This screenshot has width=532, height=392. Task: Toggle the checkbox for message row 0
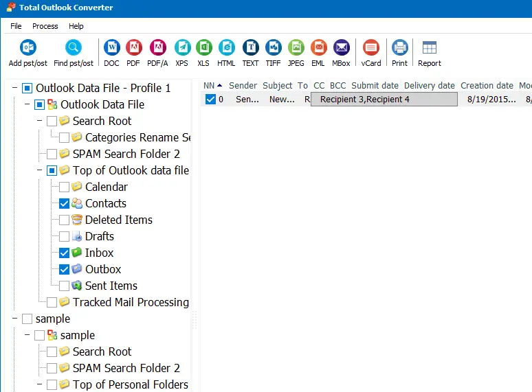tap(210, 100)
